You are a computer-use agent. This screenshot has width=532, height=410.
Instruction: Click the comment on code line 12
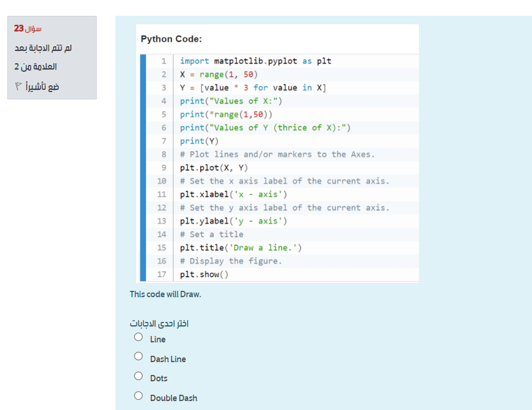[x=284, y=208]
